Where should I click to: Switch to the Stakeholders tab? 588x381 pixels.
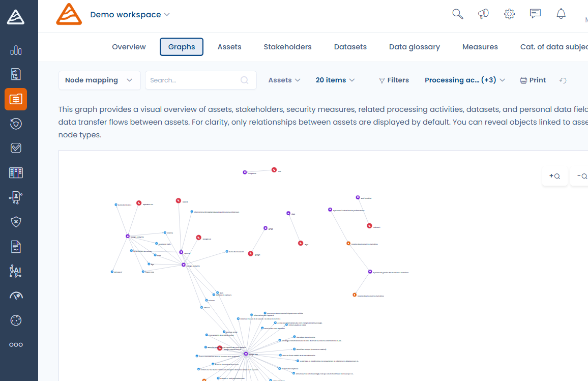(x=287, y=46)
